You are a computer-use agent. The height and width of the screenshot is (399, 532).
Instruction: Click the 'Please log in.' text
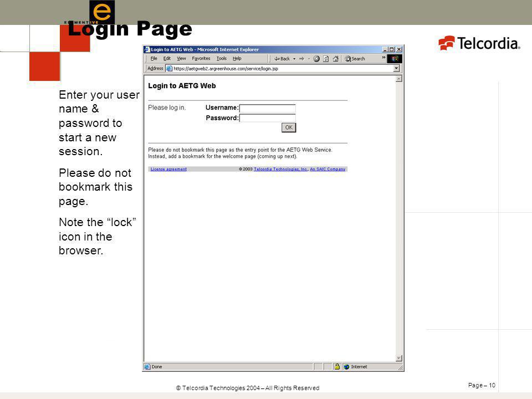(167, 108)
